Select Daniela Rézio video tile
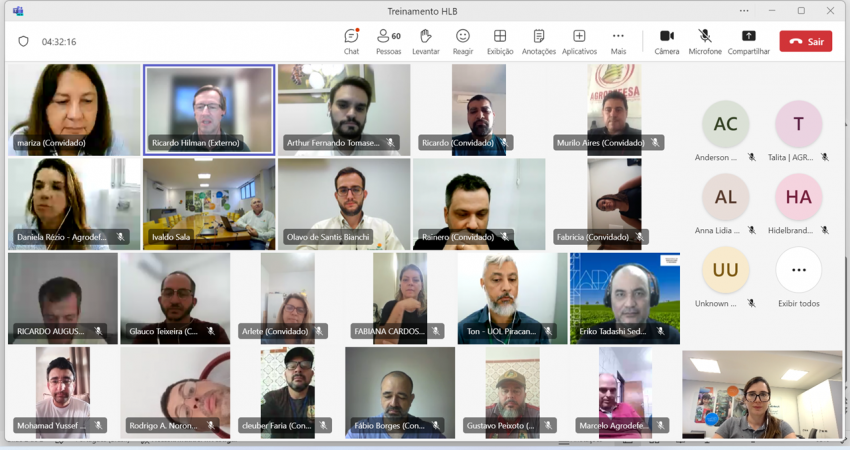Screen dimensions: 850x450 [x=74, y=204]
